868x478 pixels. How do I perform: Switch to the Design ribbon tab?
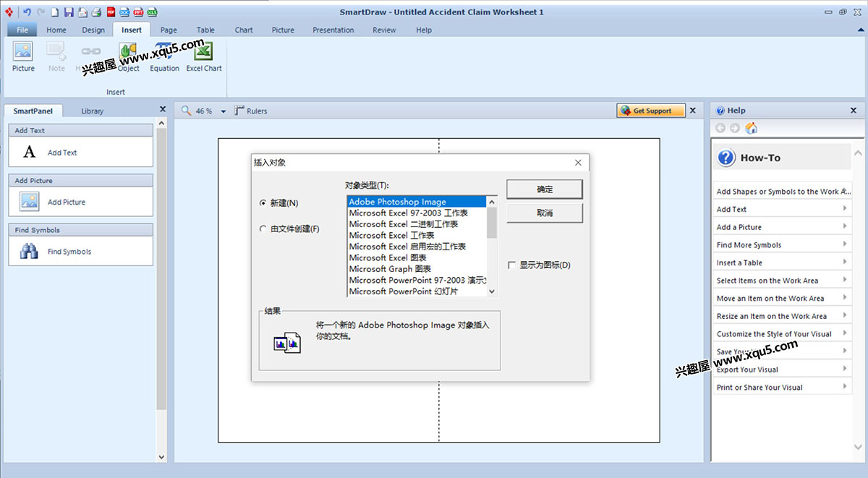93,30
